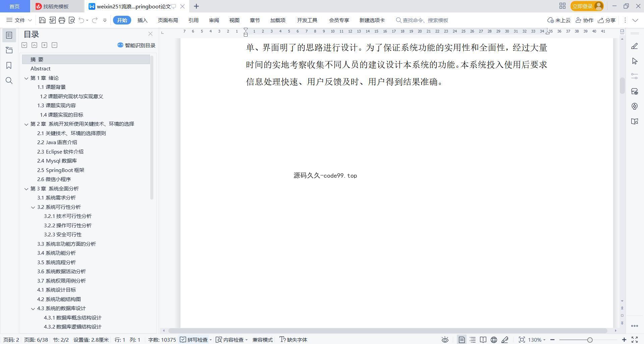
Task: Expand all TOC entries icon
Action: 24,45
